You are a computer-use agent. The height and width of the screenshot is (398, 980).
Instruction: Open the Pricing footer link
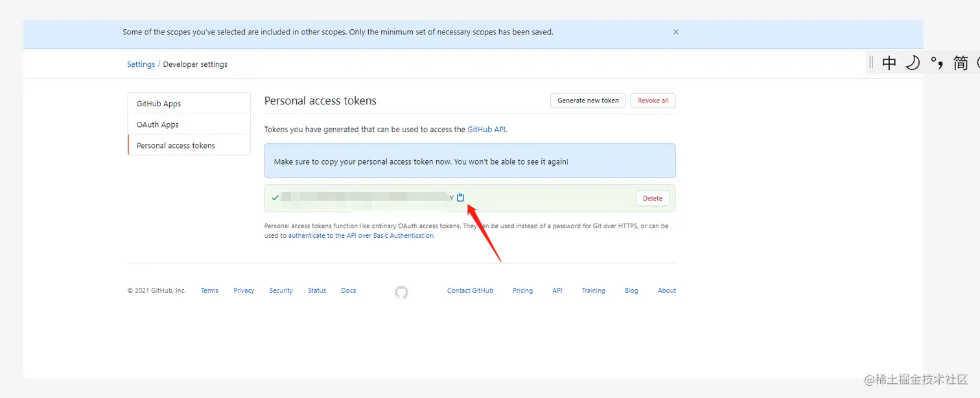point(522,290)
